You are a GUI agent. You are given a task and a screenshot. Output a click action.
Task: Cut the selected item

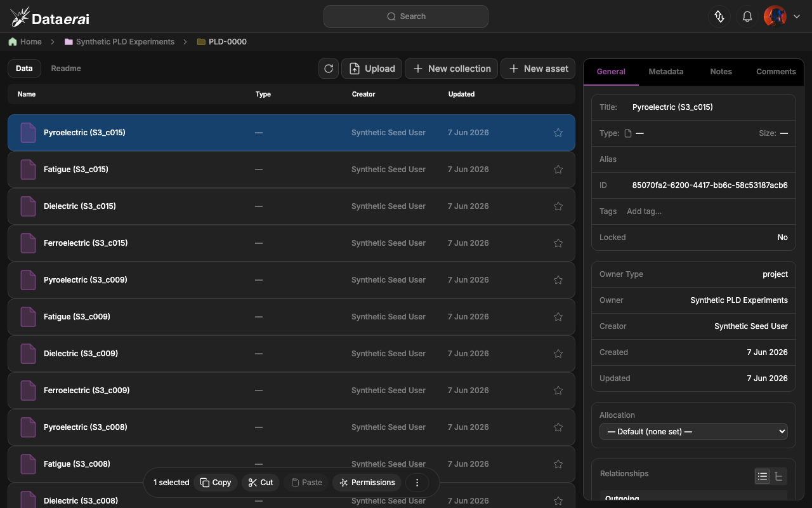(261, 483)
